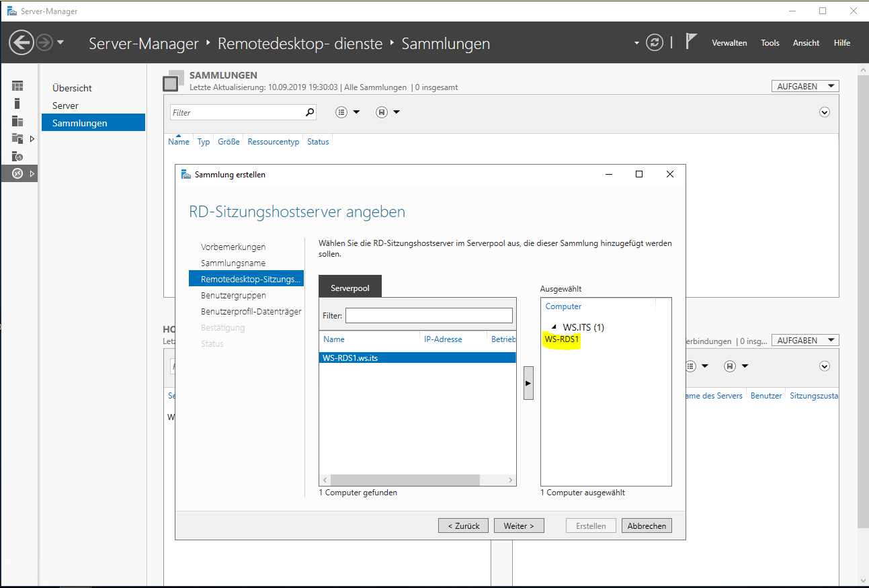This screenshot has width=869, height=588.
Task: Select WS-RDS1 in Ausgewählt list
Action: [x=562, y=339]
